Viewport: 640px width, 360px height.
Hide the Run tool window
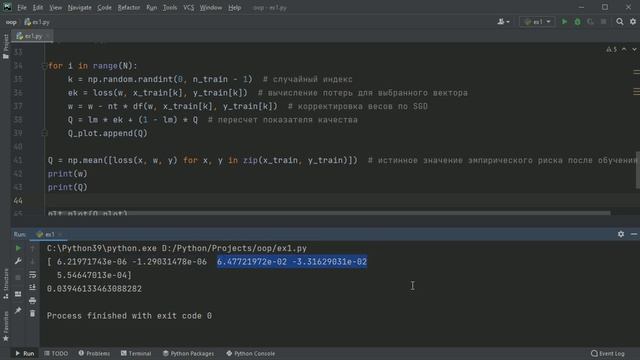coord(634,234)
